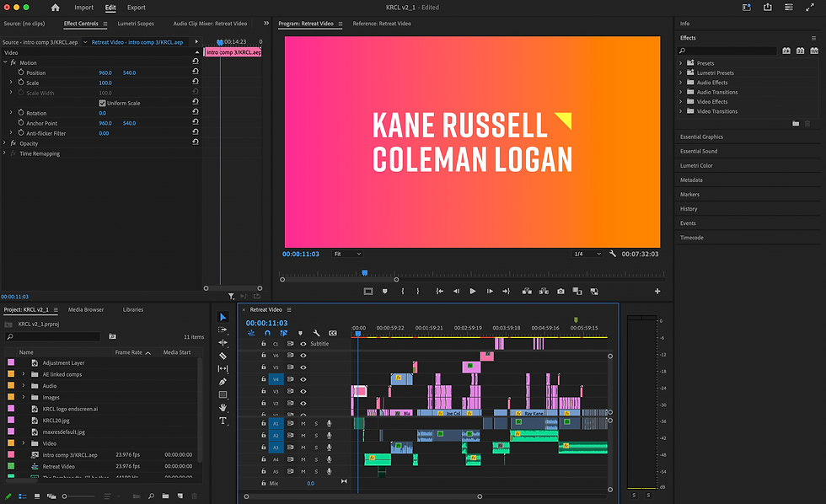
Task: Expand the Video Effects folder
Action: pyautogui.click(x=682, y=102)
